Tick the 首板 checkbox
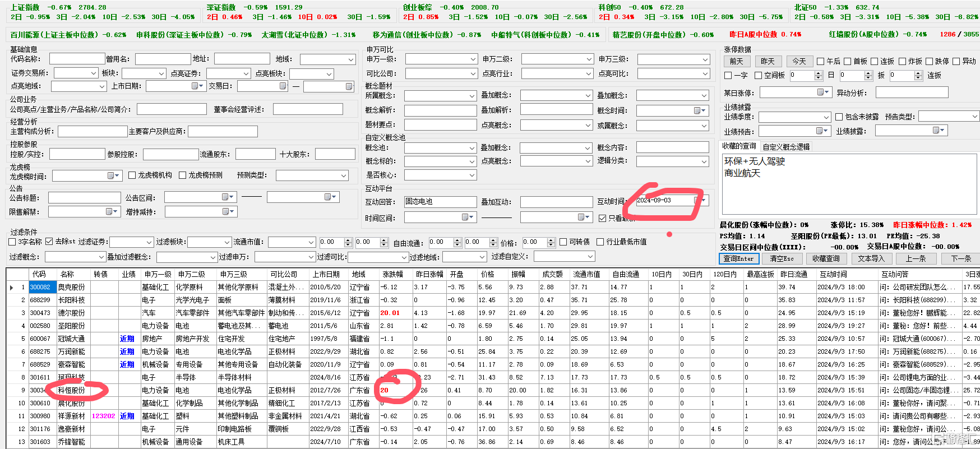This screenshot has height=449, width=980. 848,61
